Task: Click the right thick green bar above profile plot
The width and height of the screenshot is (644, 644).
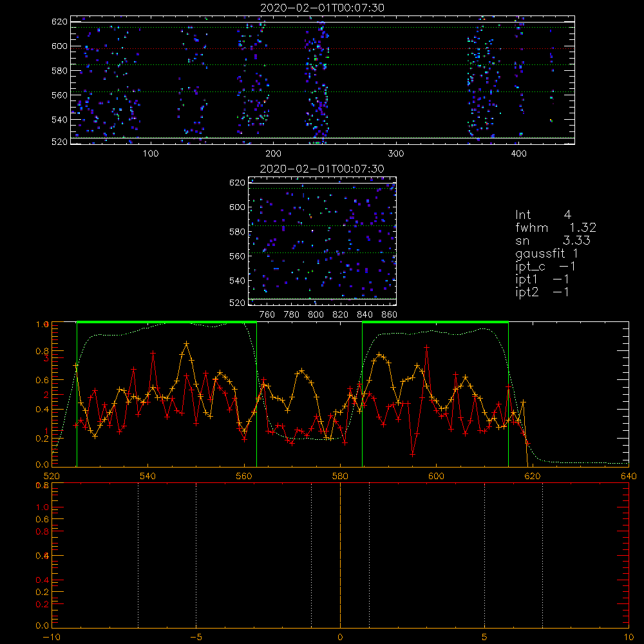Action: click(x=435, y=323)
